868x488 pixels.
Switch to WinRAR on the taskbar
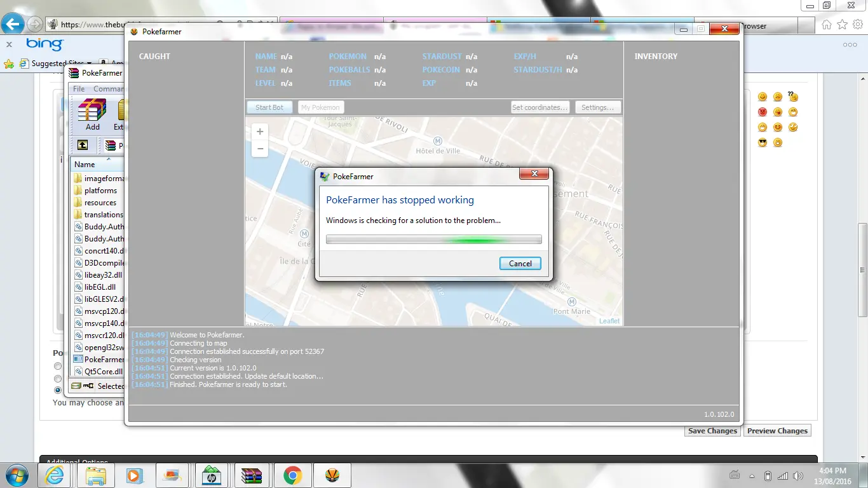(252, 475)
